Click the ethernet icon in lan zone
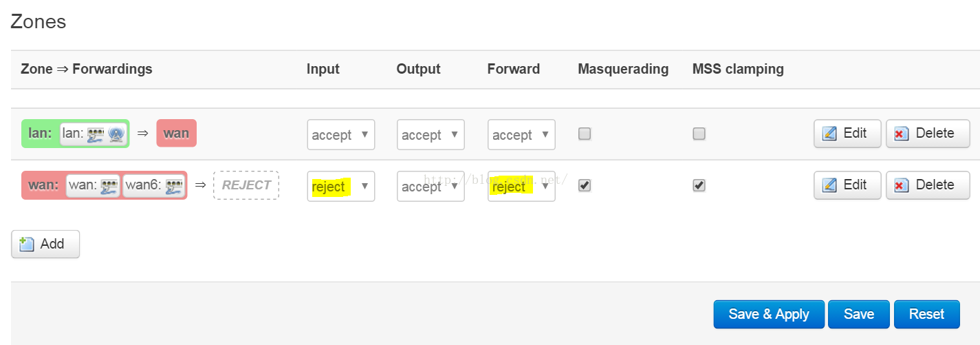The height and width of the screenshot is (345, 980). pos(96,134)
